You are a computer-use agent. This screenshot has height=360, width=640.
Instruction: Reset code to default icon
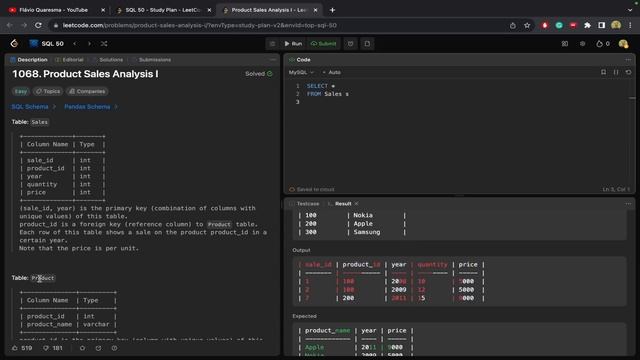(x=628, y=72)
